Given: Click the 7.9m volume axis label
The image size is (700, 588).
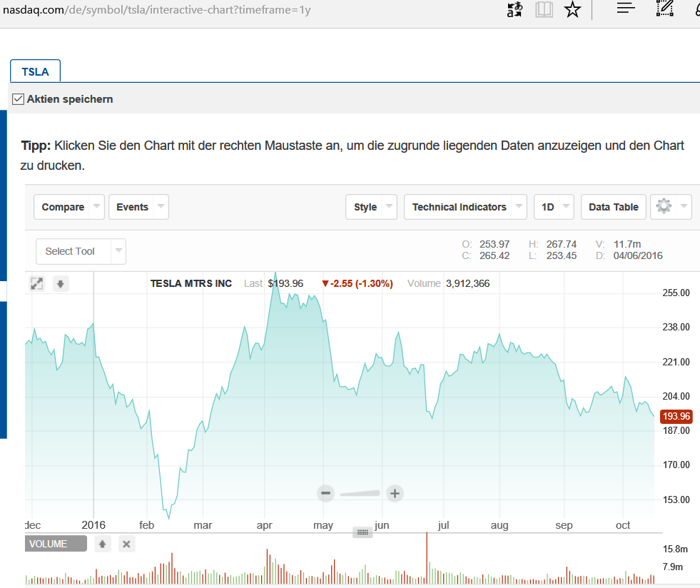Looking at the screenshot, I should pyautogui.click(x=673, y=567).
